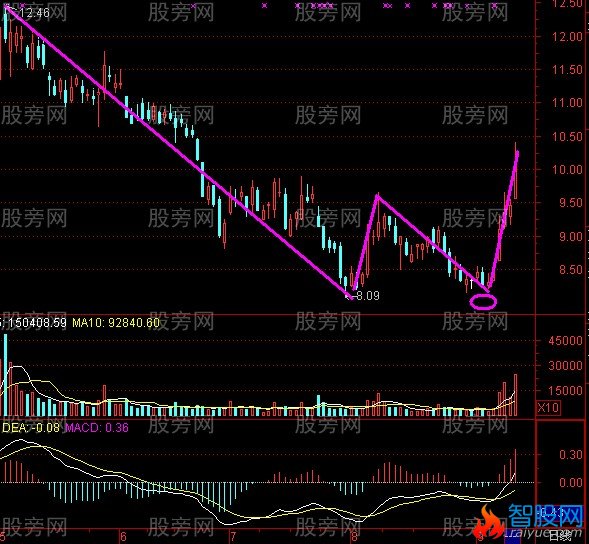Click the magenta ellipse marking the second bottom
This screenshot has height=544, width=589.
click(x=483, y=302)
